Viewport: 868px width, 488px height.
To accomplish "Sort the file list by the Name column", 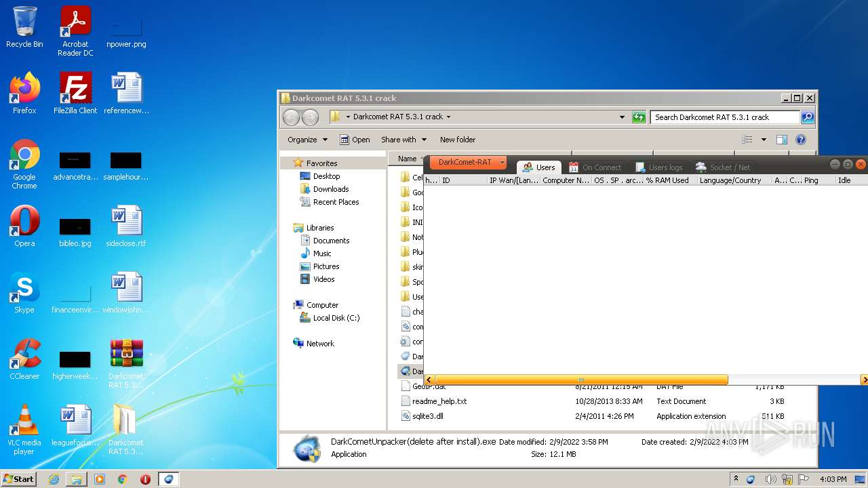I will [407, 159].
